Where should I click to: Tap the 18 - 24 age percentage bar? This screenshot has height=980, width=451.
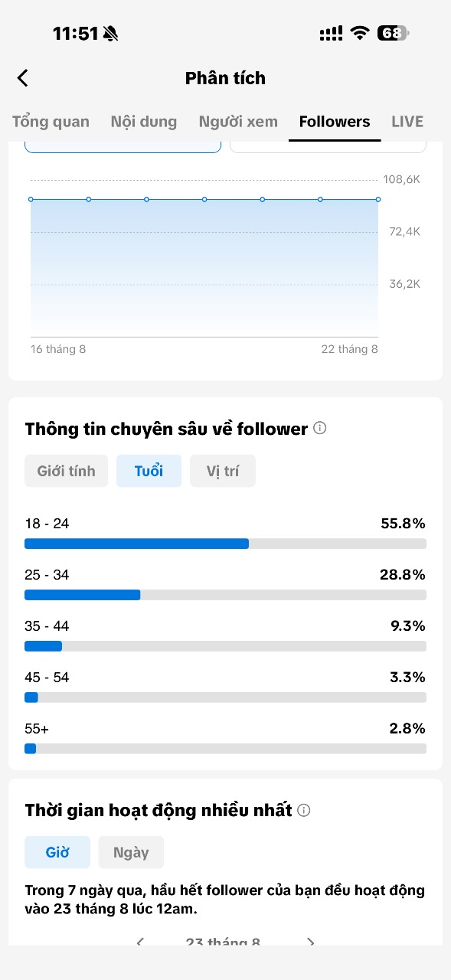click(225, 544)
